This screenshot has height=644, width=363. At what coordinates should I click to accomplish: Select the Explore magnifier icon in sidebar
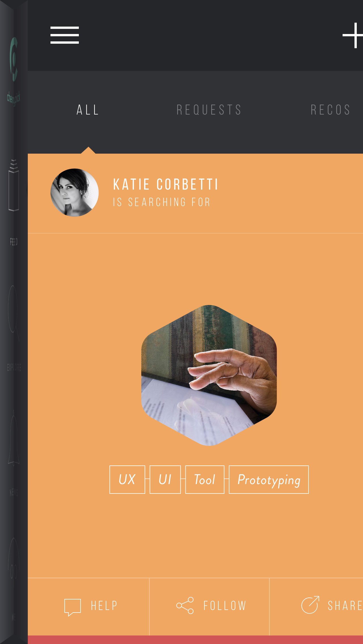[13, 313]
